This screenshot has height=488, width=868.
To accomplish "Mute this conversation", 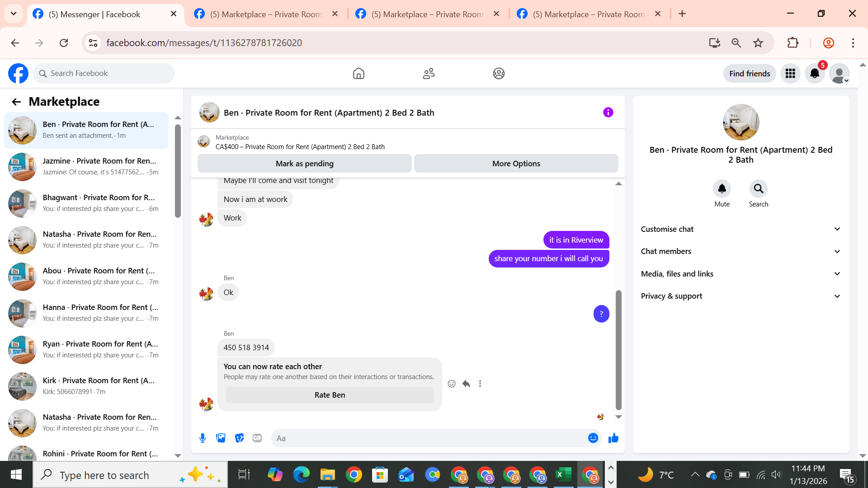I will point(722,189).
